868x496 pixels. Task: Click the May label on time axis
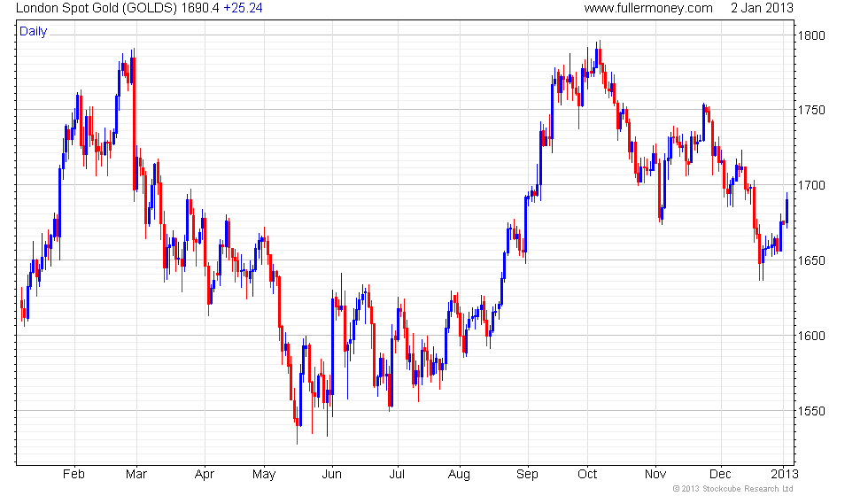pos(264,475)
